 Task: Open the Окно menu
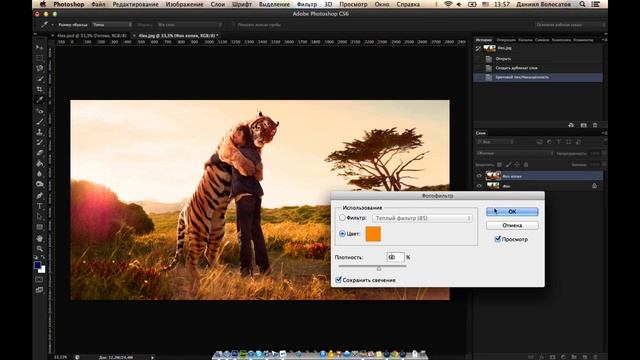click(x=382, y=4)
